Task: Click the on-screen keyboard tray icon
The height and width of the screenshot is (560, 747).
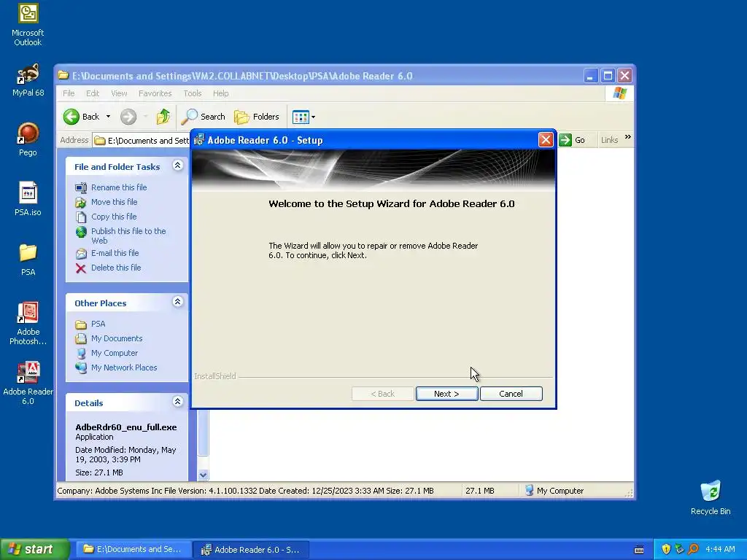Action: (x=639, y=550)
